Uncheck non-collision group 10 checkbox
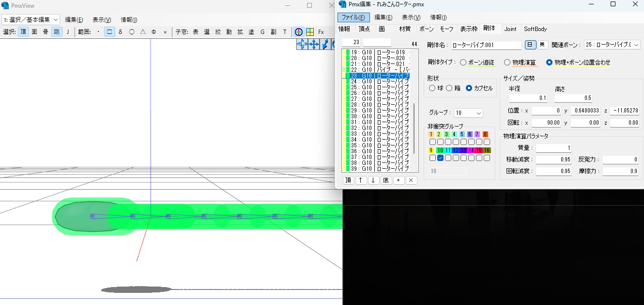Image resolution: width=644 pixels, height=305 pixels. click(x=440, y=158)
